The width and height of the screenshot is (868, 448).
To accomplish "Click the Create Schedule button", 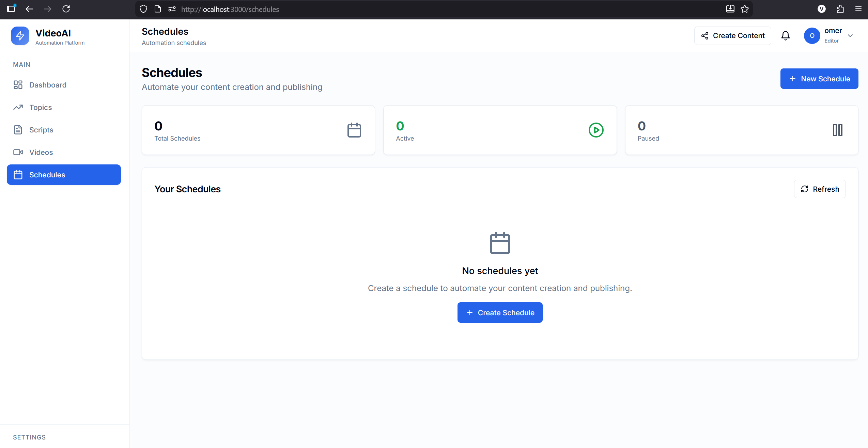I will (500, 313).
